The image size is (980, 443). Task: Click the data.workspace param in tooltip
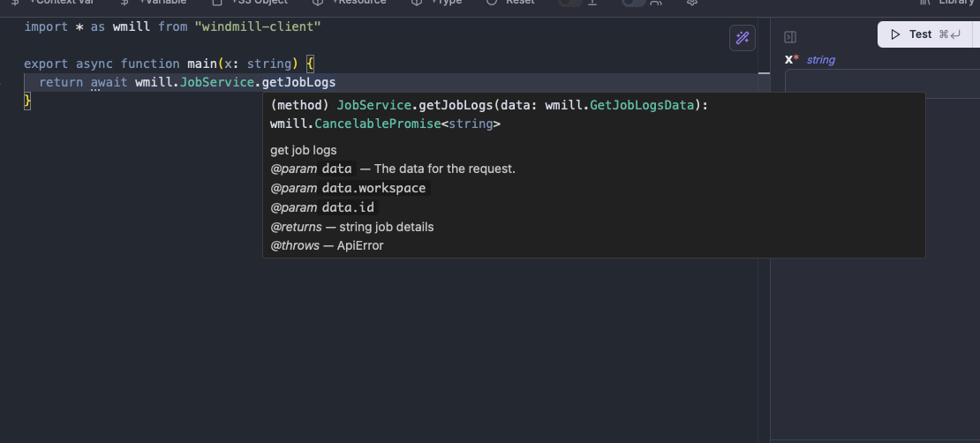coord(373,188)
